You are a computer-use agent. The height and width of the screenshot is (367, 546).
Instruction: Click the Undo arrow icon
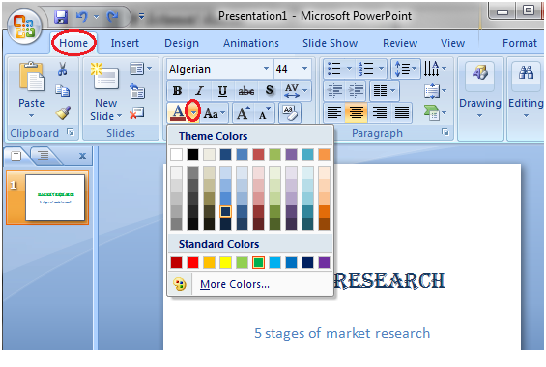(82, 16)
